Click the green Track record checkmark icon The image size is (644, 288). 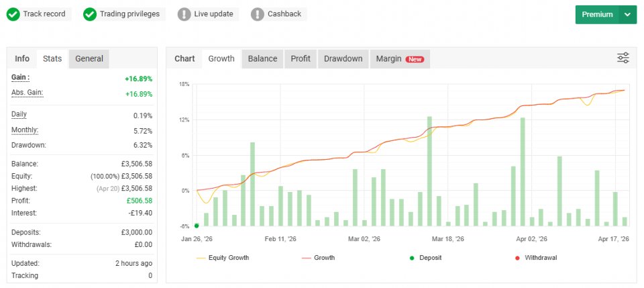click(x=13, y=14)
